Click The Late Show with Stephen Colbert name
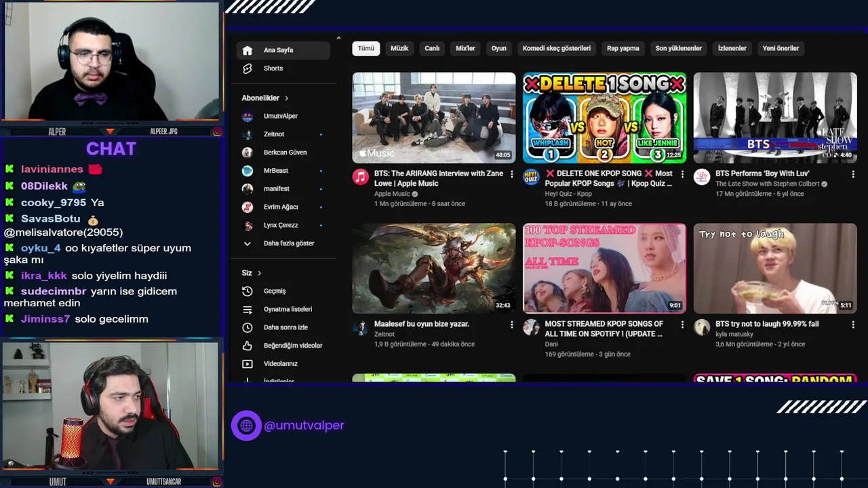 coord(767,184)
